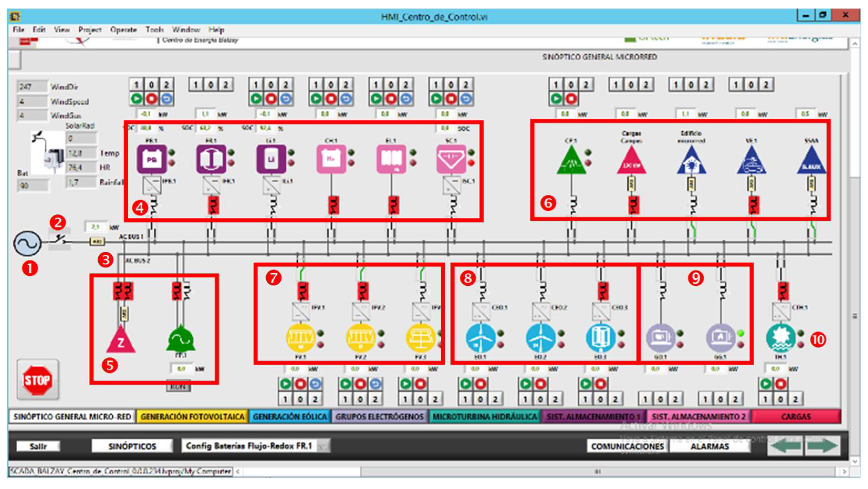Open the Operate menu
Image resolution: width=868 pixels, height=489 pixels.
pyautogui.click(x=123, y=30)
